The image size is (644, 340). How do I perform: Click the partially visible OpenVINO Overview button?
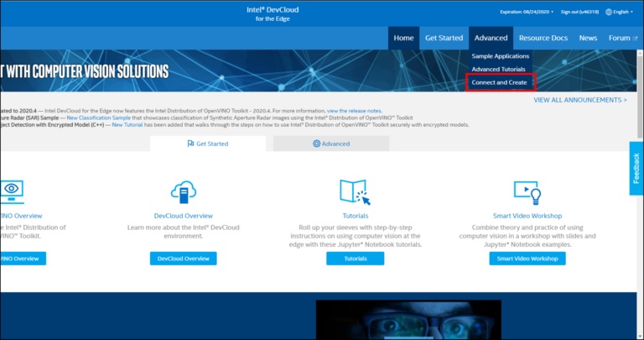[x=23, y=259]
